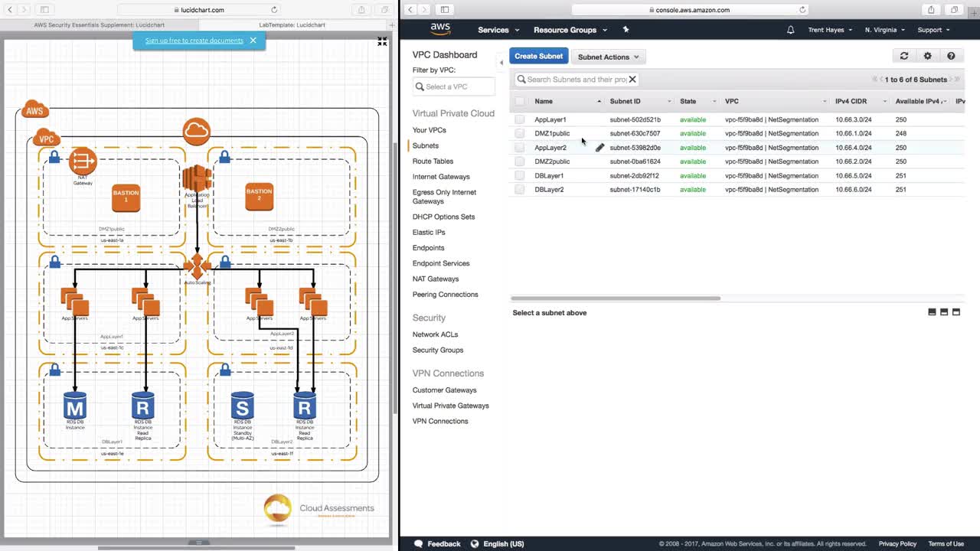Select the Application Load Balancer diagram icon
Viewport: 980px width, 551px height.
point(197,179)
